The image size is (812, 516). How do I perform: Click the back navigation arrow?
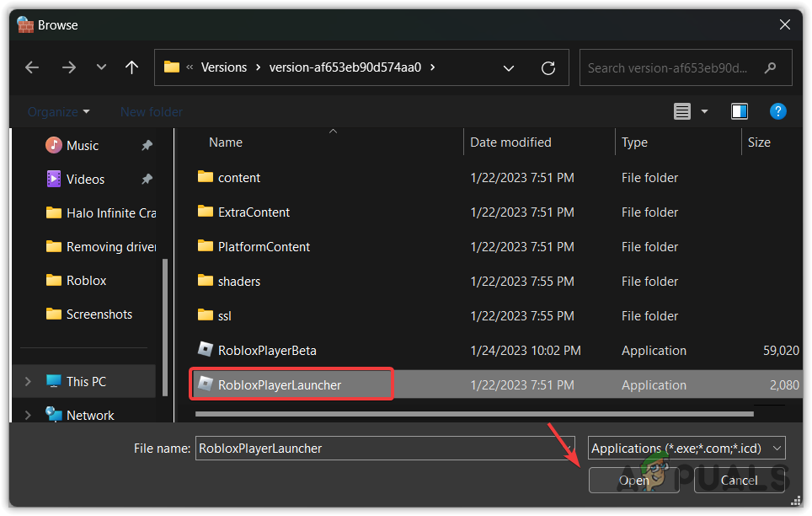pyautogui.click(x=32, y=67)
